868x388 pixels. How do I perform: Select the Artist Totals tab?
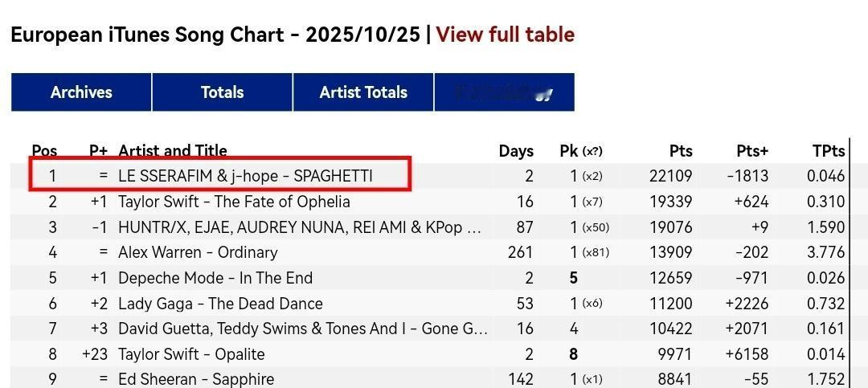(x=363, y=92)
